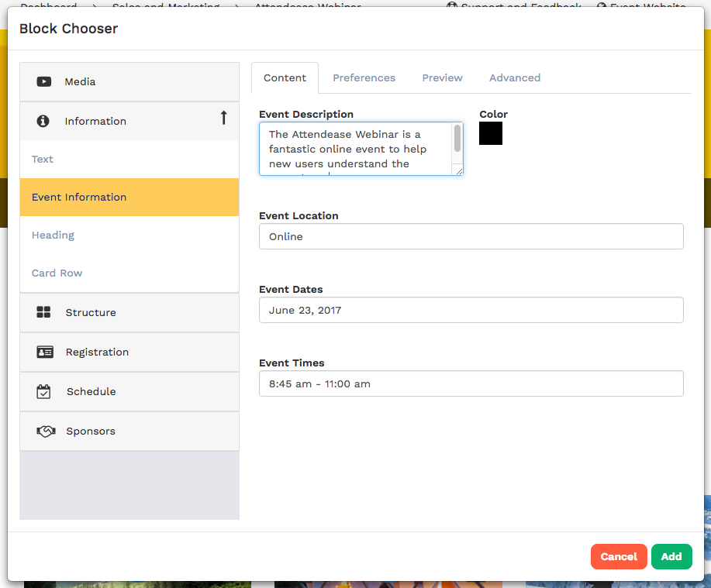The height and width of the screenshot is (588, 711).
Task: Select the Card Row block
Action: tap(129, 273)
